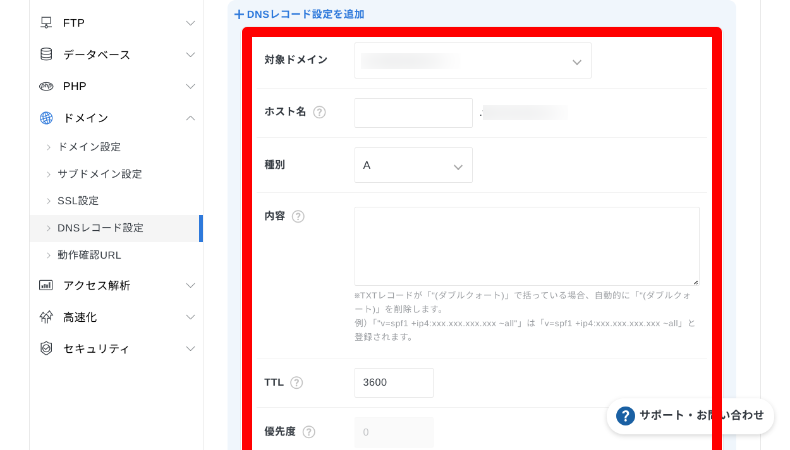Open 動作確認URL submenu item

[89, 255]
